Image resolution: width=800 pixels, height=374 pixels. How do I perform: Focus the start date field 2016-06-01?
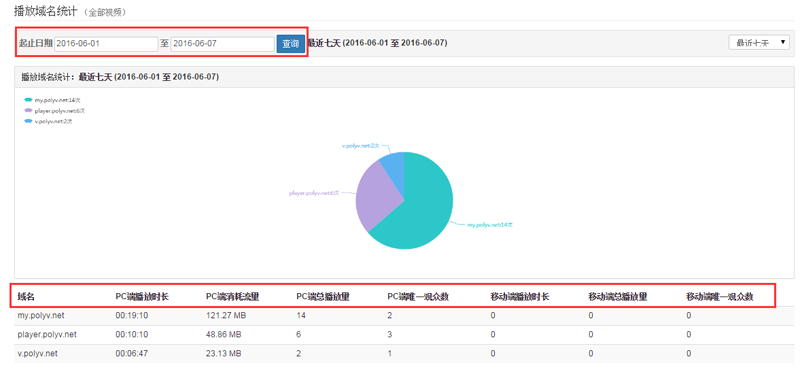click(106, 44)
